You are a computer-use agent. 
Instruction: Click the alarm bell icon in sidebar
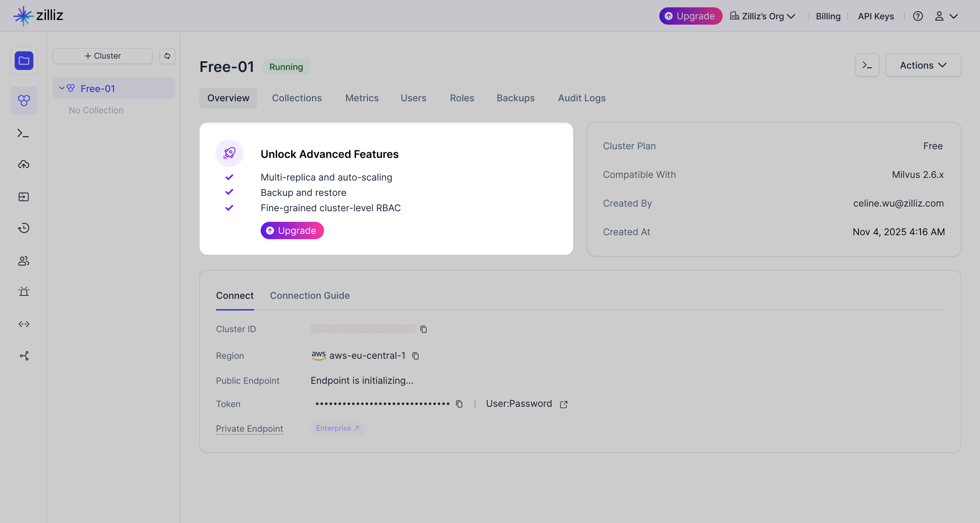click(x=24, y=292)
